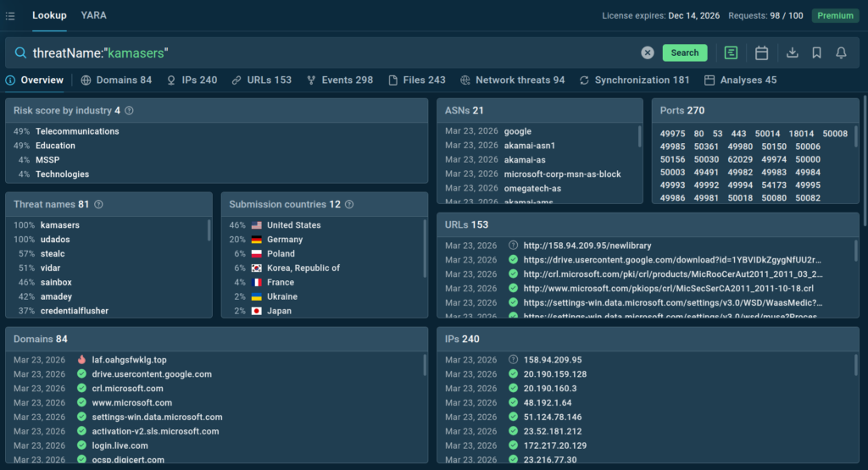Open the Network threats 94 tab
This screenshot has width=868, height=470.
513,80
